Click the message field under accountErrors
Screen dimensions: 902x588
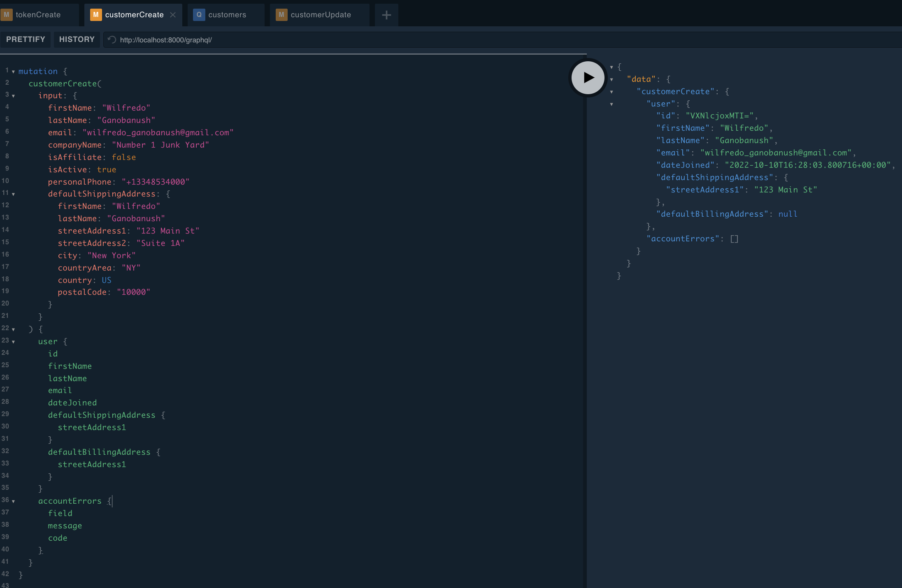[x=65, y=525]
